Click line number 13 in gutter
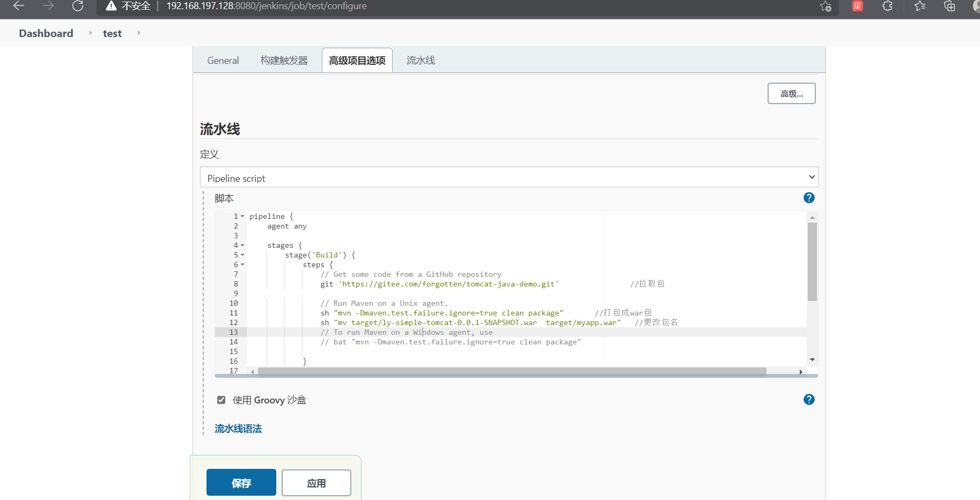This screenshot has height=500, width=980. click(x=233, y=333)
